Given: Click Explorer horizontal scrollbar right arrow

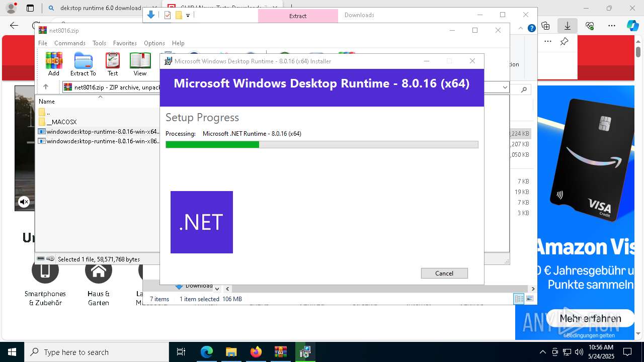Looking at the screenshot, I should pos(533,289).
